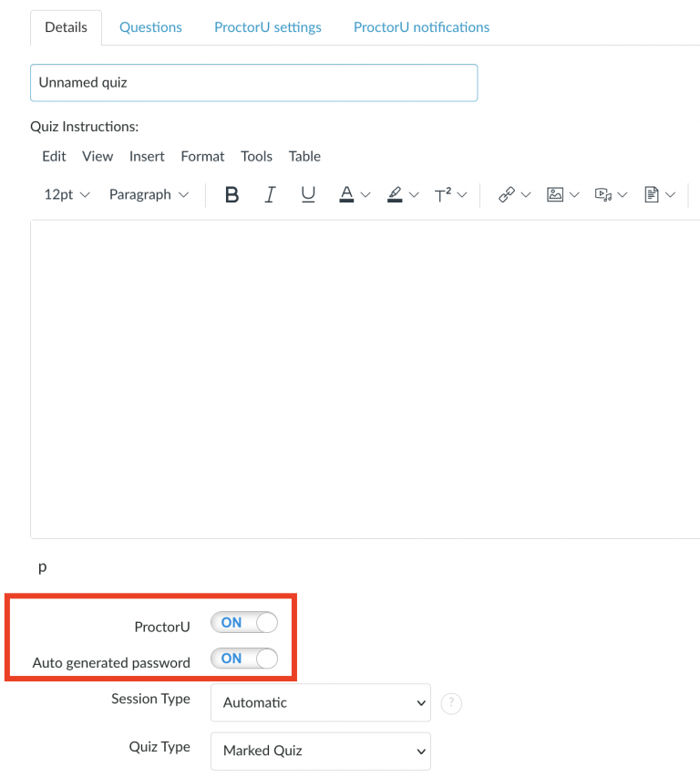Open the 12pt font size dropdown
Image resolution: width=700 pixels, height=778 pixels.
pyautogui.click(x=67, y=194)
